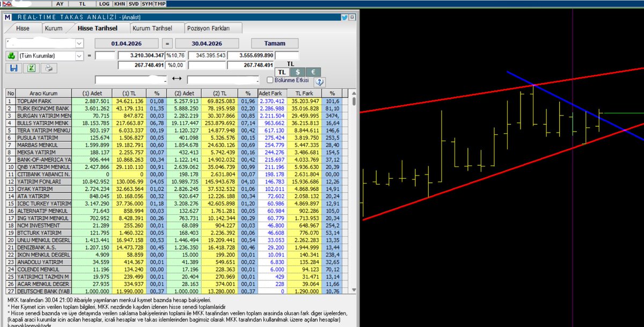Image resolution: width=644 pixels, height=327 pixels.
Task: Click the equals button between the dates
Action: pos(167,43)
